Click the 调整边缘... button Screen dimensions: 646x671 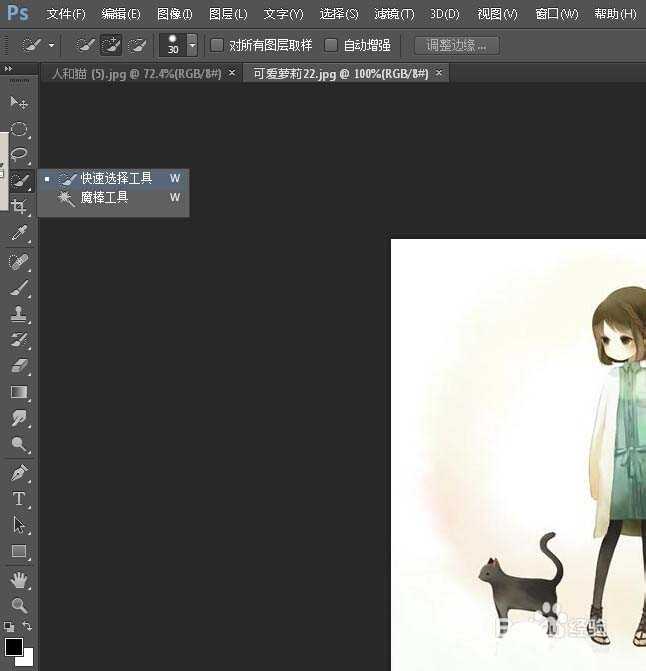click(x=456, y=45)
